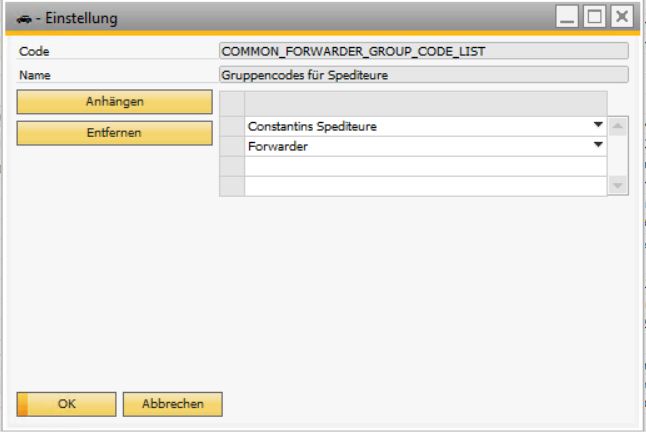Click the car icon in the title bar
Viewport: 646px width, 432px height.
tap(24, 19)
